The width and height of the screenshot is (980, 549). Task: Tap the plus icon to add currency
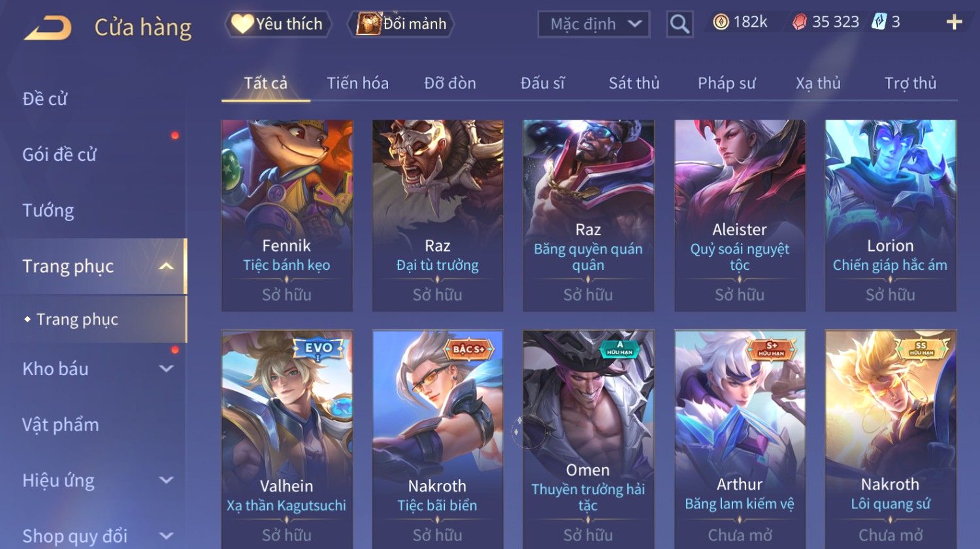tap(954, 22)
